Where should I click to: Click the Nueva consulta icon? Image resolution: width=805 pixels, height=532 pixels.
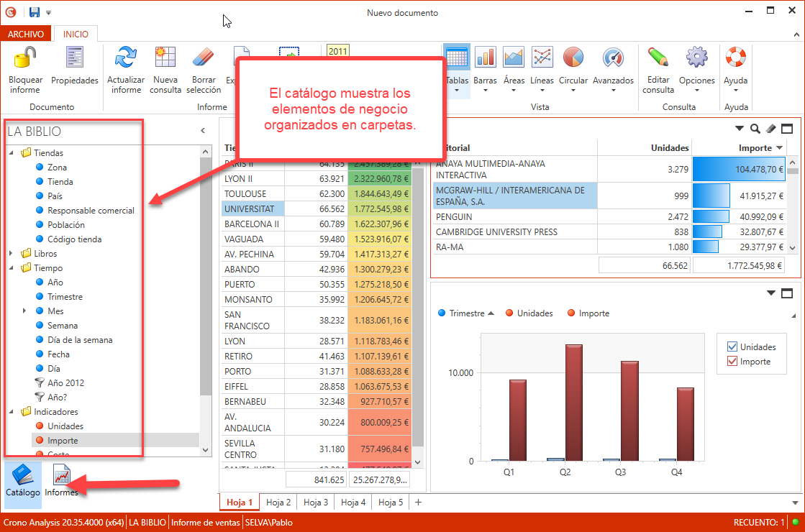coord(165,58)
